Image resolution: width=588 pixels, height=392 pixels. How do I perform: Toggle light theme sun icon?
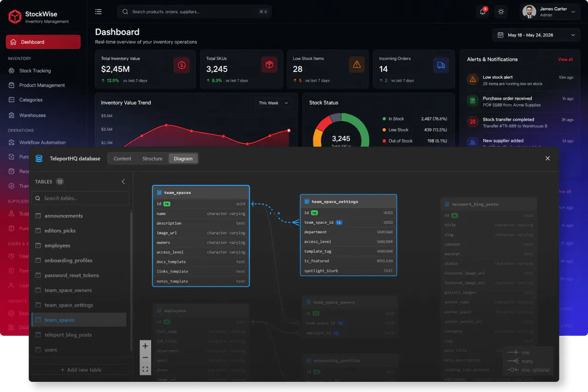pyautogui.click(x=501, y=12)
